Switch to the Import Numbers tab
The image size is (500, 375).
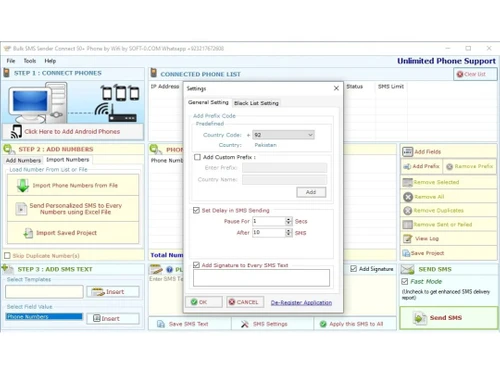pos(68,160)
